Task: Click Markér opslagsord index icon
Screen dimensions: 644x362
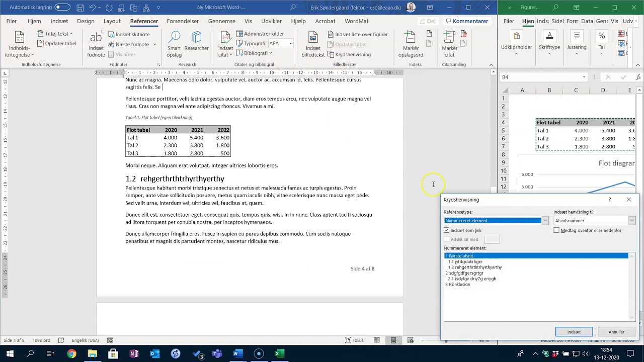Action: click(411, 44)
